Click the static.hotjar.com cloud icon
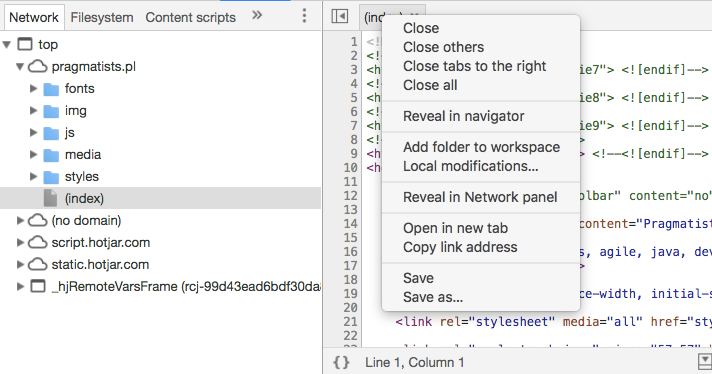 38,265
